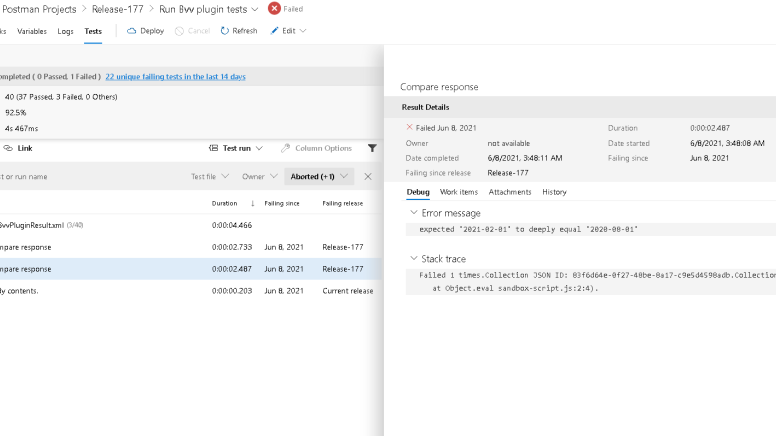
Task: Click the Duration column header
Action: (225, 203)
